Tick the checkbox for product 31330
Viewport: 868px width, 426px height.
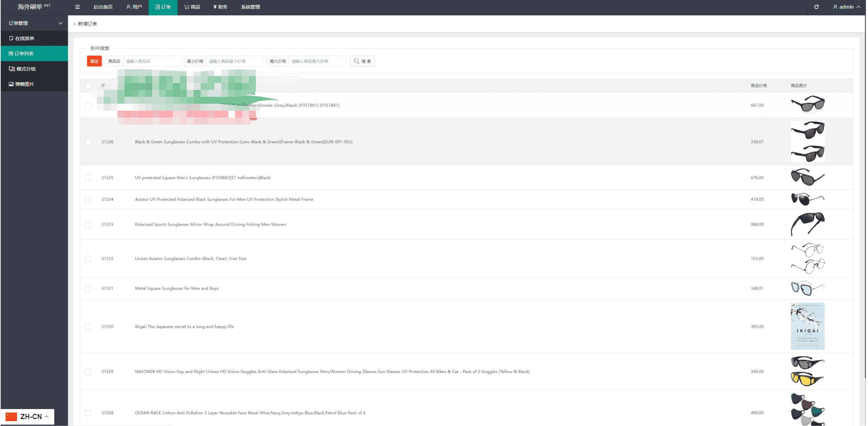[89, 326]
